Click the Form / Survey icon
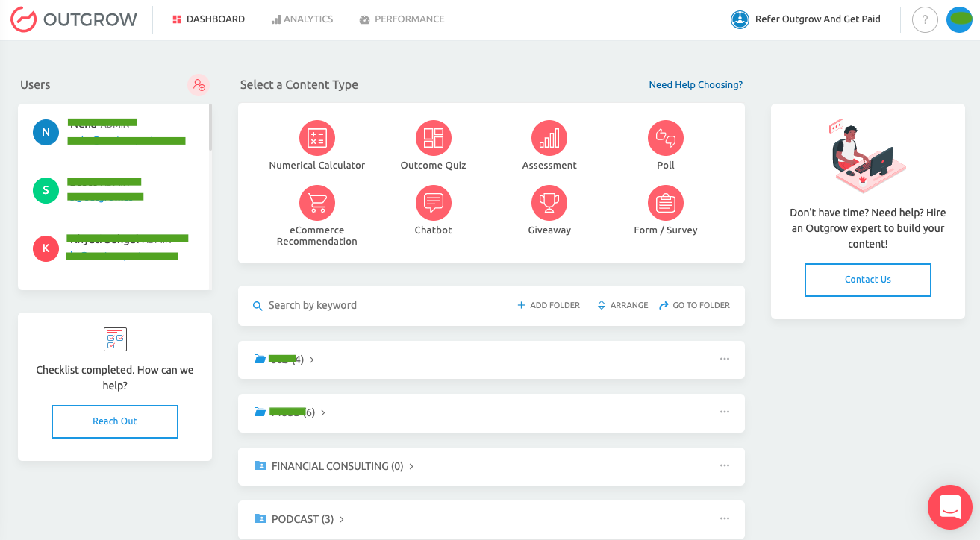Screen dimensions: 980x540 click(x=664, y=202)
